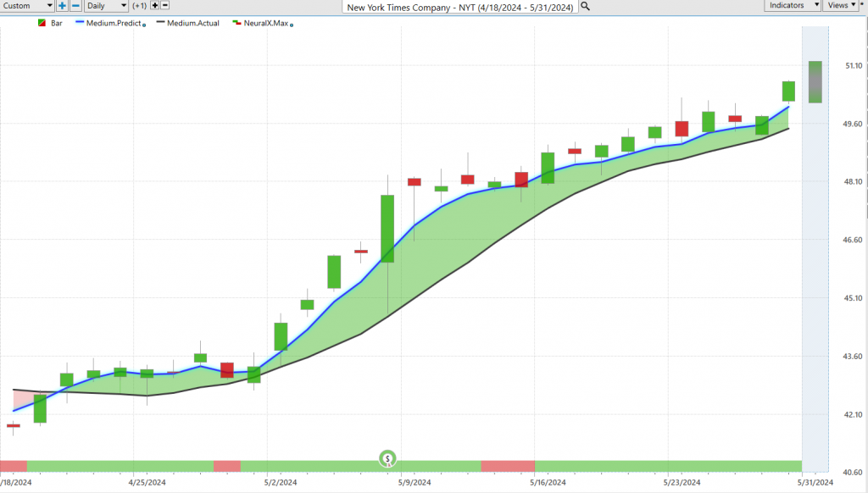This screenshot has width=868, height=493.
Task: Click the 49.60 price axis label
Action: click(853, 124)
